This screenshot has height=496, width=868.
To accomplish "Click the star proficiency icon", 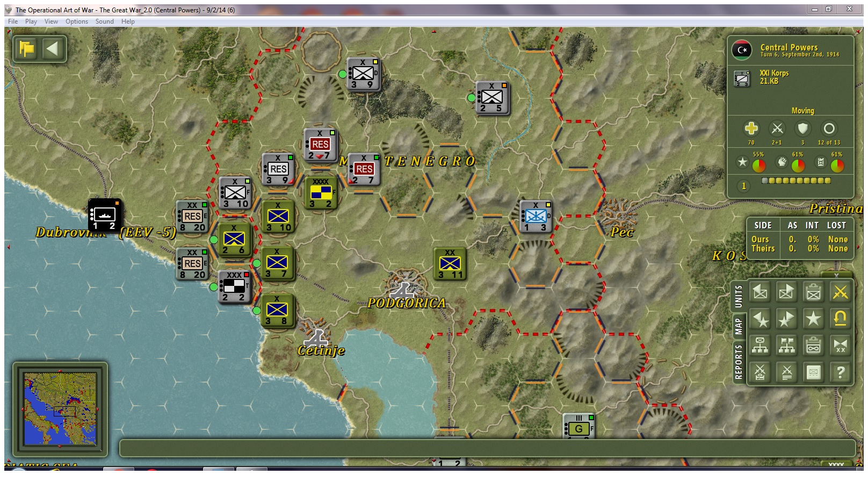I will coord(742,162).
